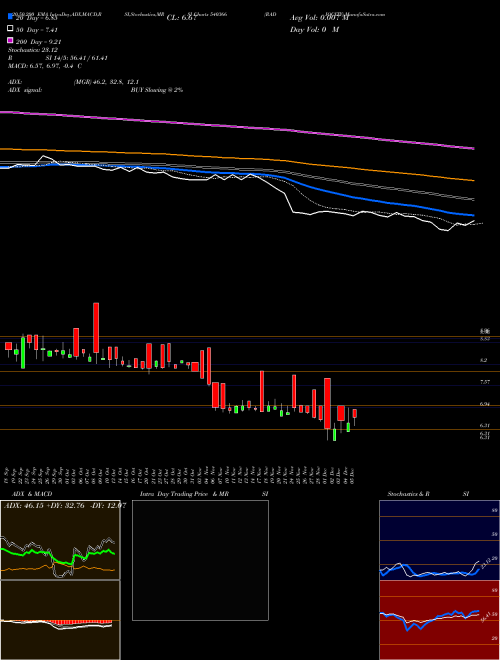
Task: Open the ADX indicator sub-chart
Action: pos(60,540)
